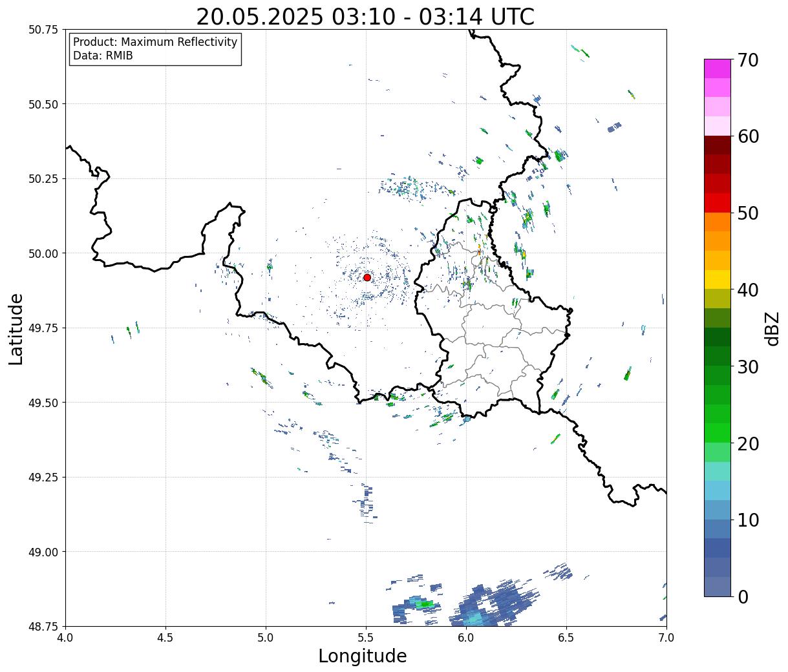Click the plot title showing 03:10 - 03:14 UTC
The height and width of the screenshot is (672, 788).
click(x=365, y=17)
